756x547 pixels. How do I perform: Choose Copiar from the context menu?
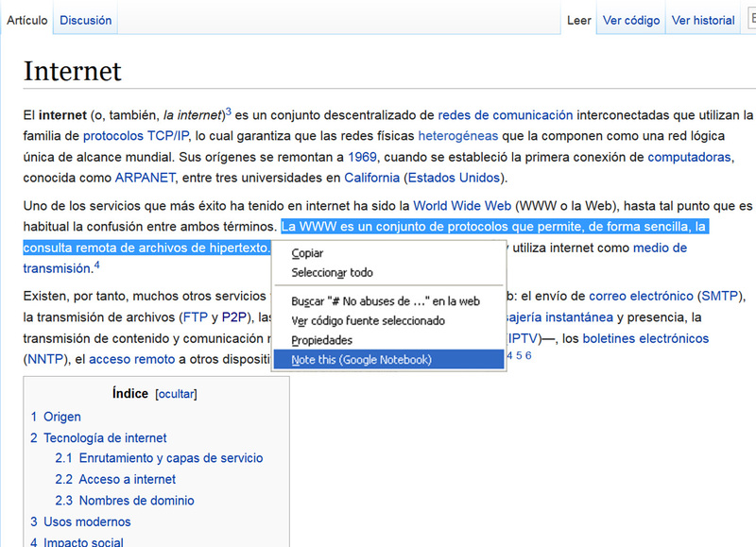(307, 253)
